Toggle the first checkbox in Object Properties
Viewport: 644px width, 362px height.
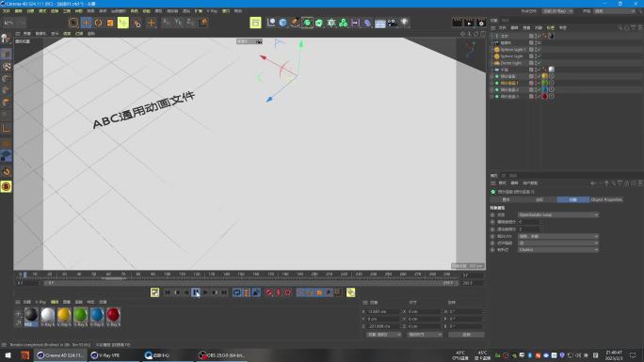coord(492,214)
